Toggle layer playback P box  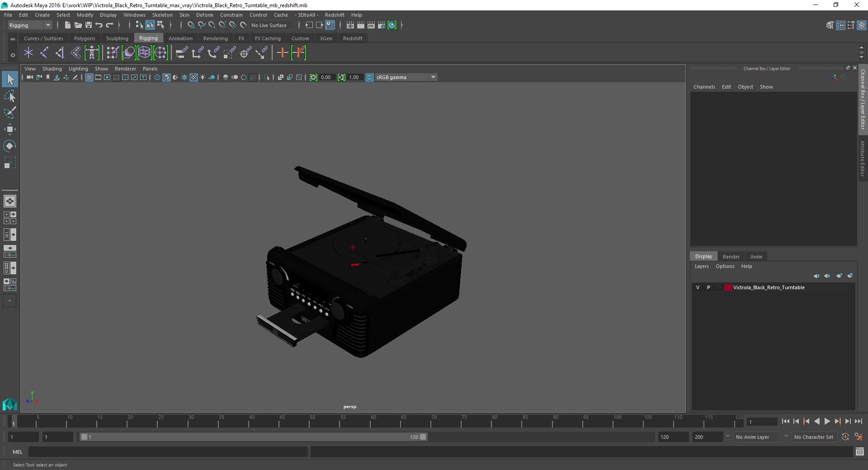coord(708,287)
